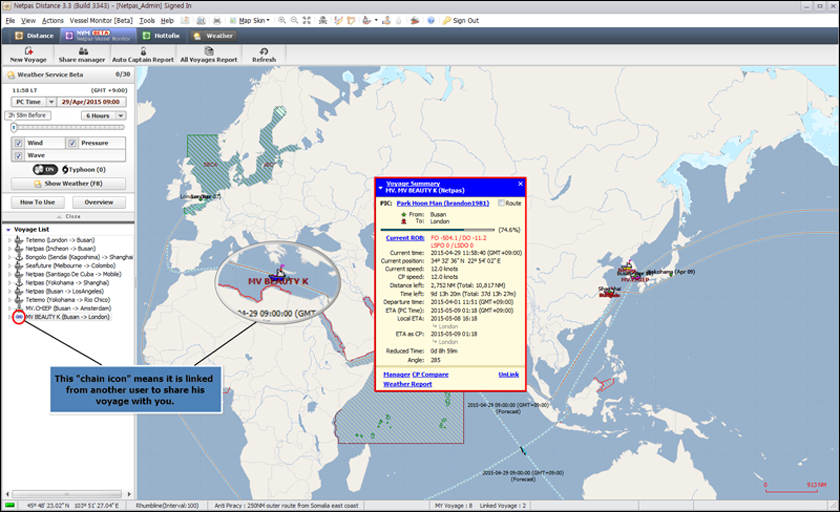The image size is (840, 512).
Task: Switch the weather ON toggle off
Action: pos(45,170)
